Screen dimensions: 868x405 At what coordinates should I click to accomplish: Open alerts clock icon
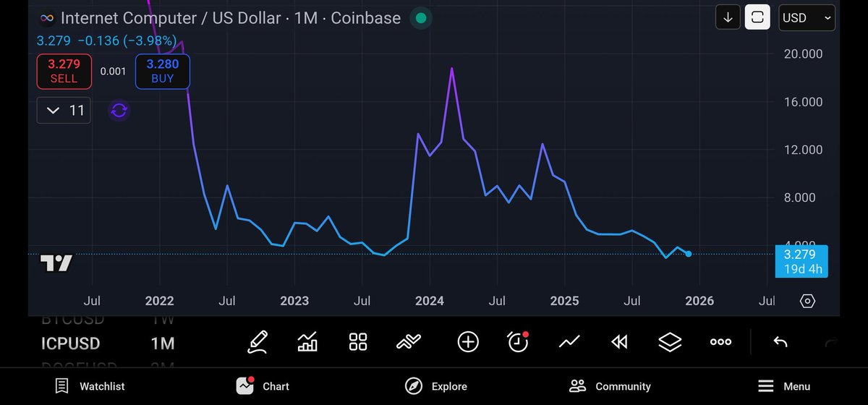coord(518,341)
